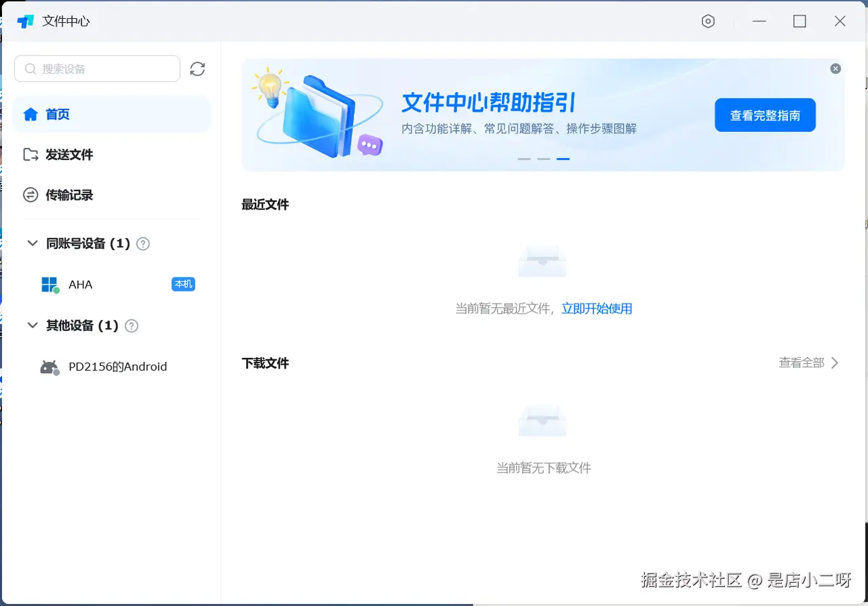Click the Android robot device icon
Image resolution: width=868 pixels, height=606 pixels.
[x=50, y=367]
